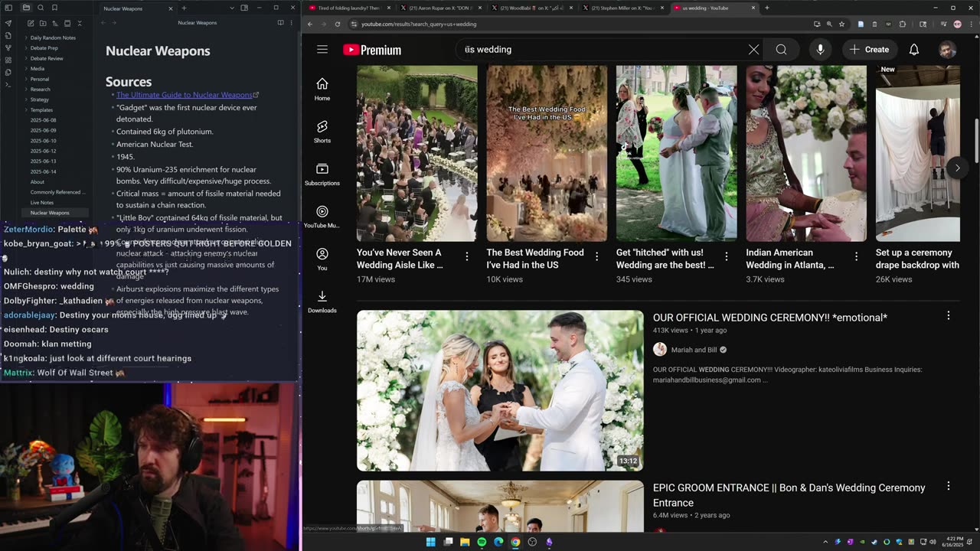The width and height of the screenshot is (980, 551).
Task: Open the Windows Start menu
Action: pos(431,542)
